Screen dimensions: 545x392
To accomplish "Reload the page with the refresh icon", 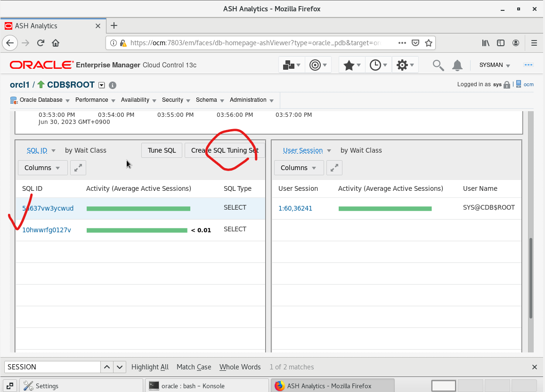I will coord(41,43).
